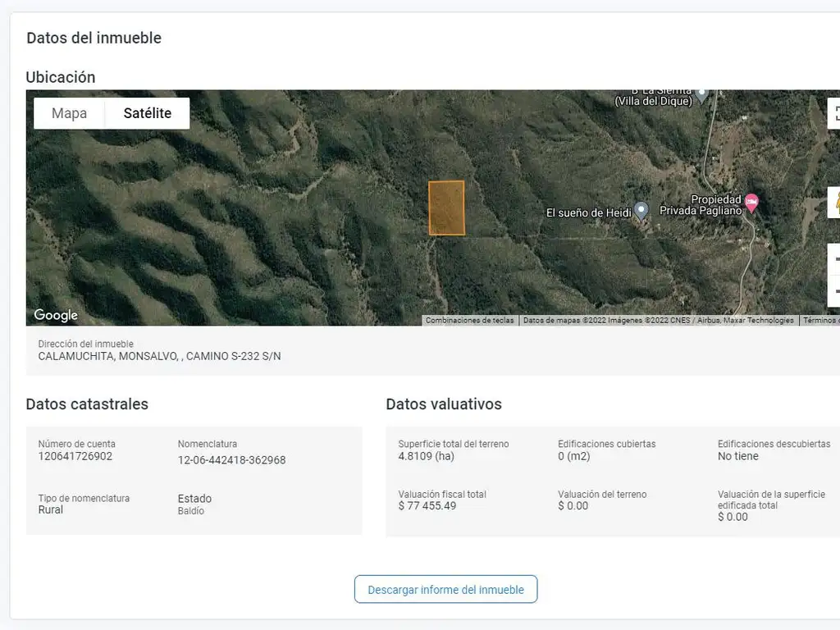Click the Propiedad Privada Pagliano lodging marker
Viewport: 840px width, 630px height.
coord(751,203)
